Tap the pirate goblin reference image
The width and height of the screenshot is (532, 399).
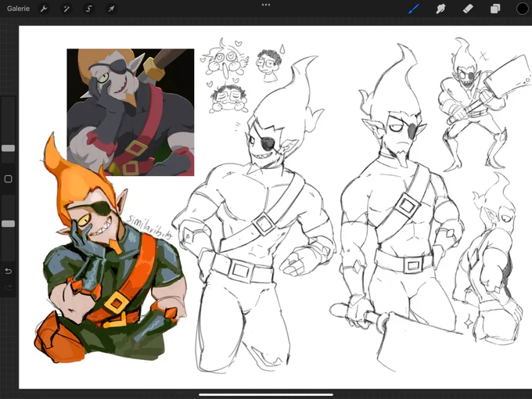(131, 112)
